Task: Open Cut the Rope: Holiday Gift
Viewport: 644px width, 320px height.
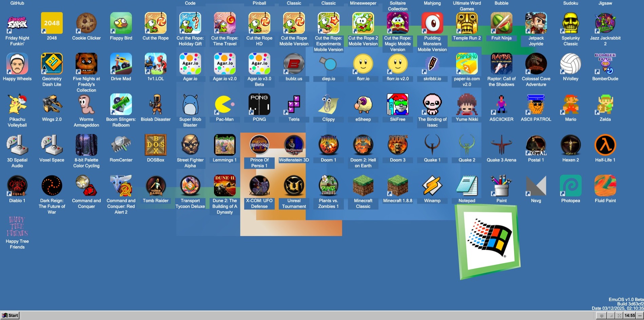Action: [x=190, y=23]
